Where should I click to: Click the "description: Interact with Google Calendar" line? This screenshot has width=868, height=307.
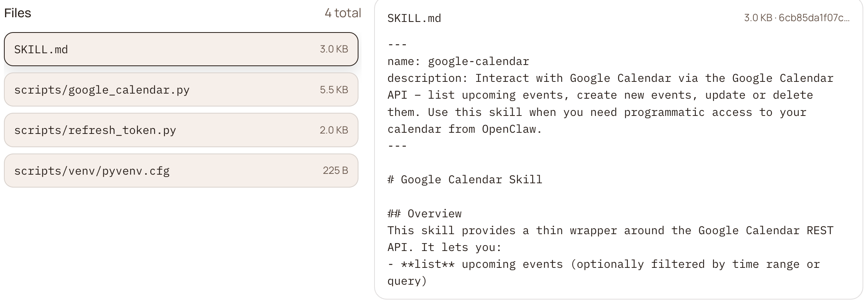[x=610, y=78]
